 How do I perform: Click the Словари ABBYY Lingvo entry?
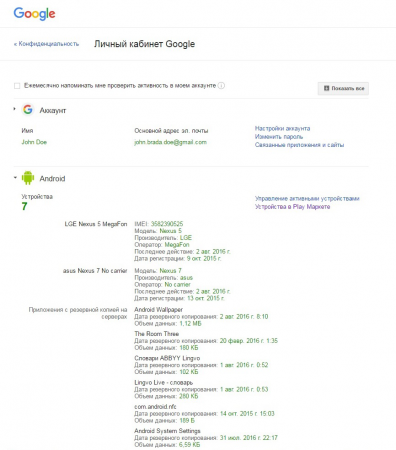pos(167,358)
